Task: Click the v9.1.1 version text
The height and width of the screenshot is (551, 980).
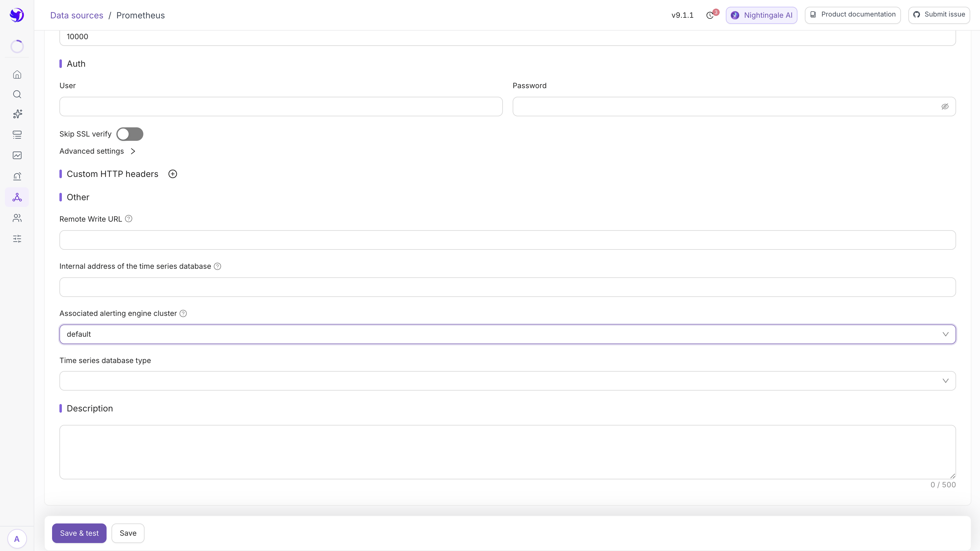Action: tap(682, 15)
